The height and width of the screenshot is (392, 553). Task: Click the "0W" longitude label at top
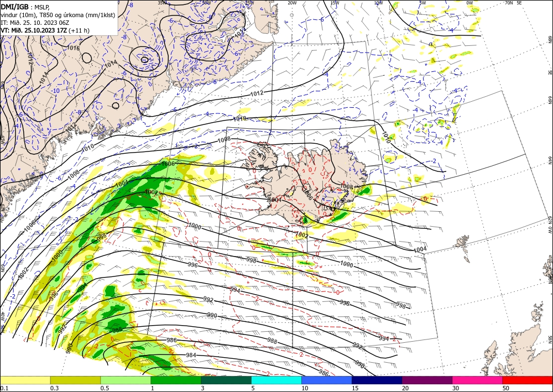[469, 3]
